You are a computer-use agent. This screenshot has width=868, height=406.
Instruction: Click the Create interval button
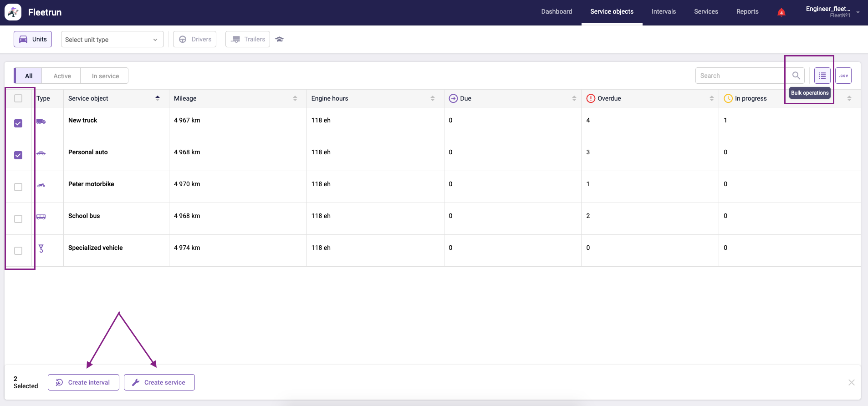click(83, 382)
